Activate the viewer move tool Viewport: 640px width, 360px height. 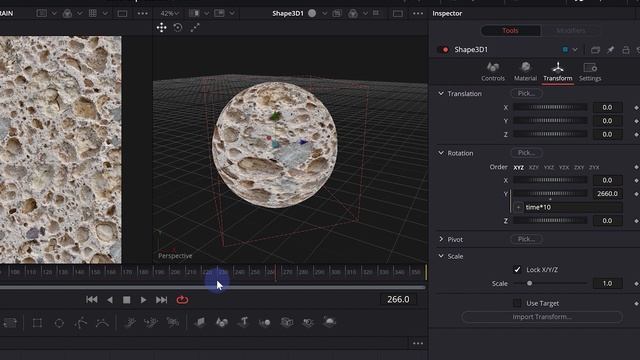click(x=162, y=27)
